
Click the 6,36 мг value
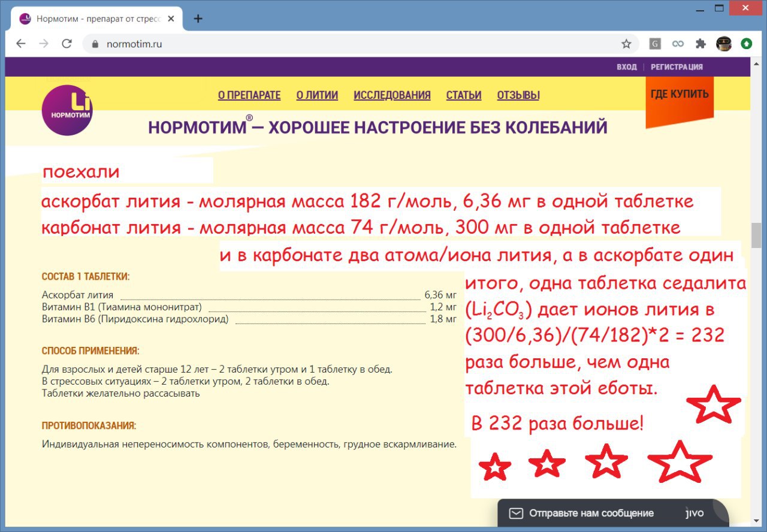pyautogui.click(x=440, y=295)
